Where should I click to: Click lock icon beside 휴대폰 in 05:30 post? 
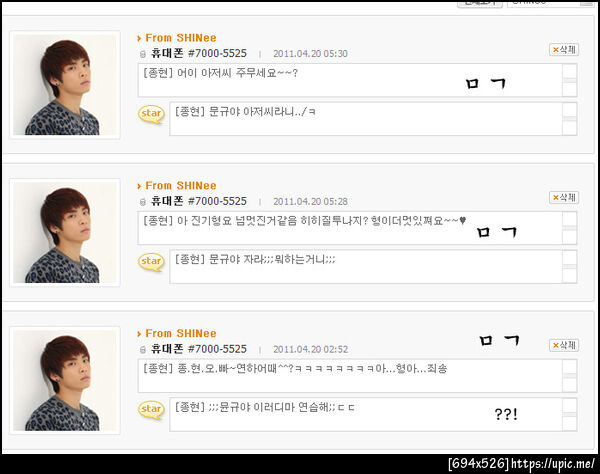(143, 54)
